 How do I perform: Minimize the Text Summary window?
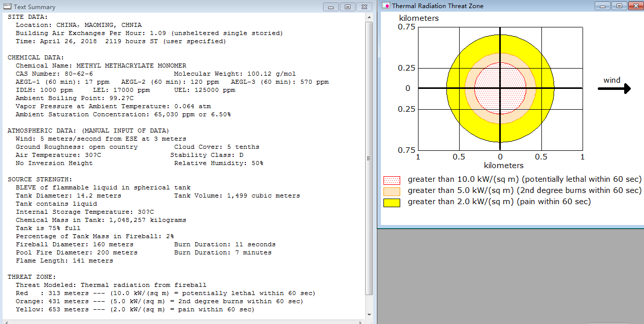(332, 7)
